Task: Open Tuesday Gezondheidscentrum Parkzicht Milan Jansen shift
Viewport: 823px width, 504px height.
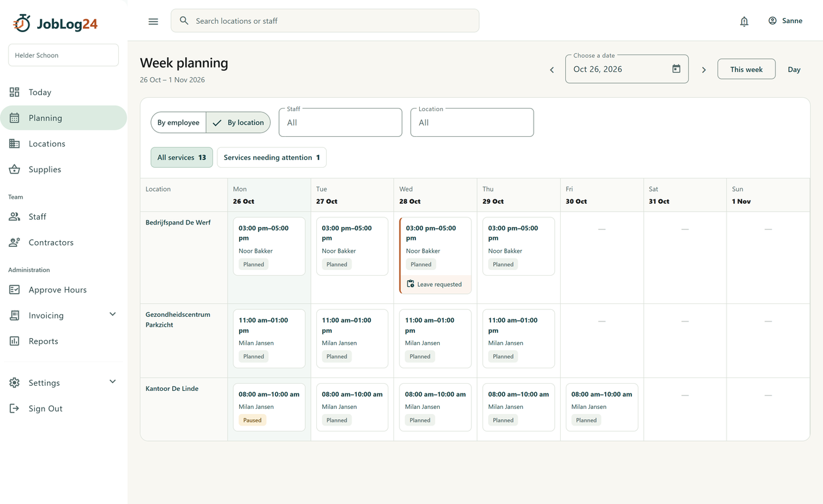Action: pos(352,338)
